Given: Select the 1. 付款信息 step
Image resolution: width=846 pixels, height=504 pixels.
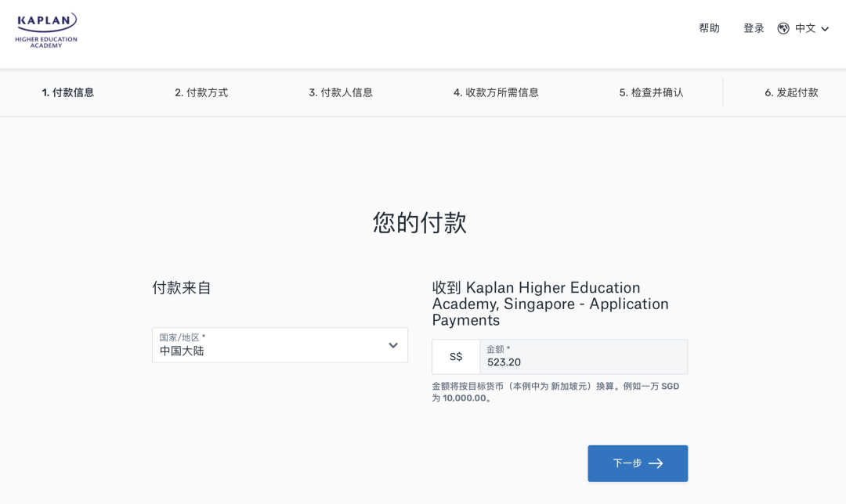Looking at the screenshot, I should tap(69, 92).
